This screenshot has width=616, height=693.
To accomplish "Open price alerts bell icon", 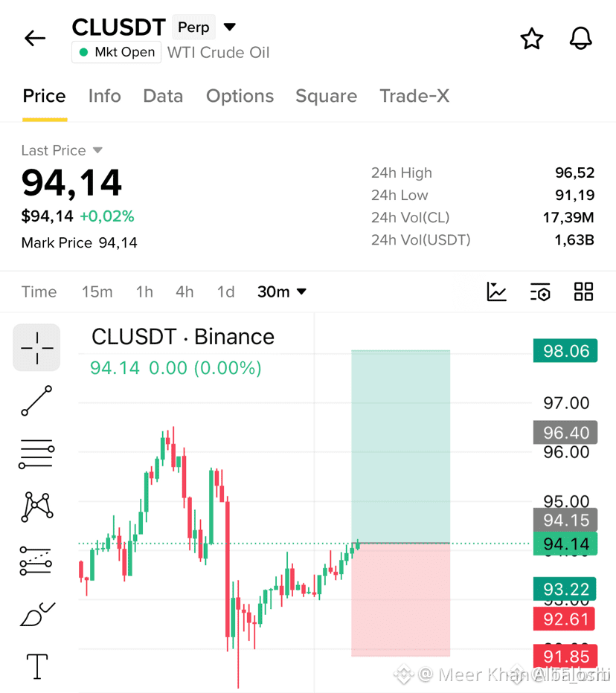I will pyautogui.click(x=580, y=39).
